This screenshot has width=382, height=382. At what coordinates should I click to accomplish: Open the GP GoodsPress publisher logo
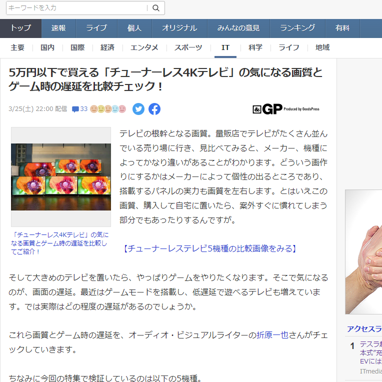click(286, 109)
